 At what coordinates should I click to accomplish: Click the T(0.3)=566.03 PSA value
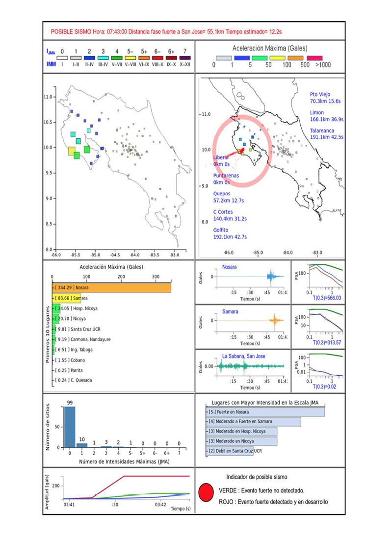327,298
